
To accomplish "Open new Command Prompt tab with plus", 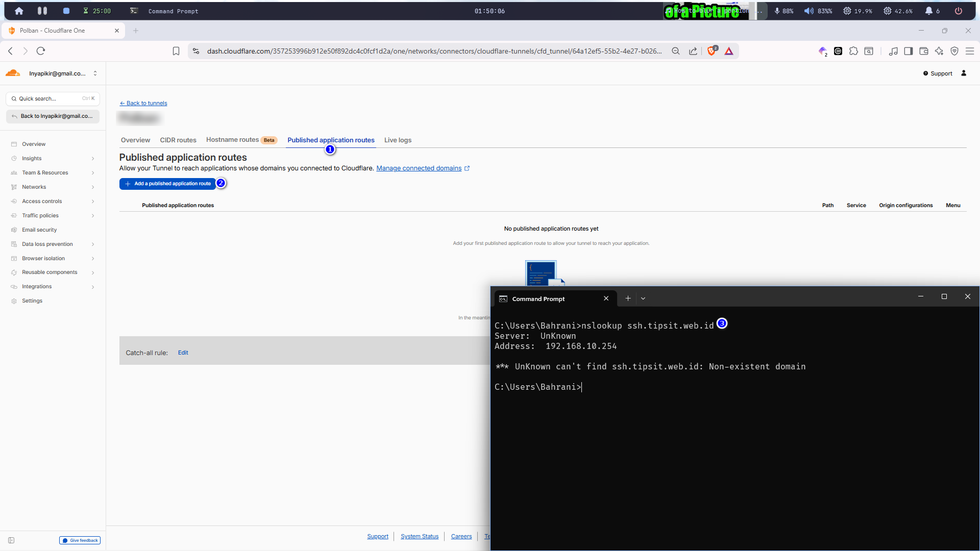I will [628, 298].
